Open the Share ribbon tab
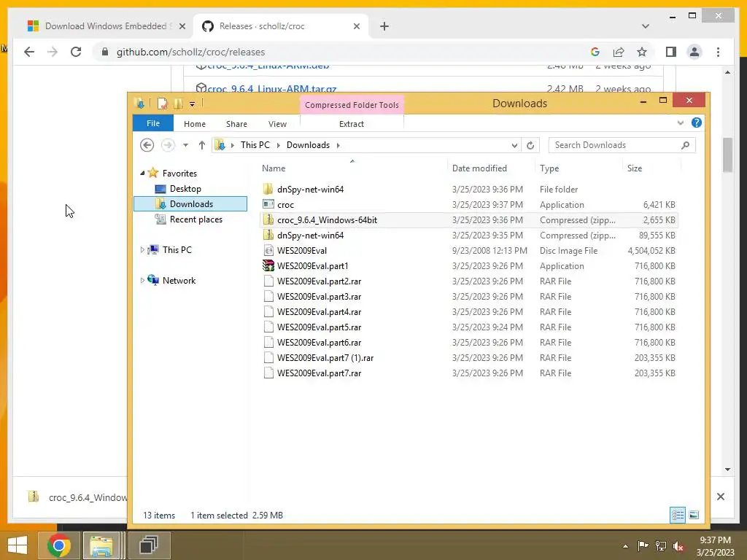747x560 pixels. pyautogui.click(x=236, y=124)
